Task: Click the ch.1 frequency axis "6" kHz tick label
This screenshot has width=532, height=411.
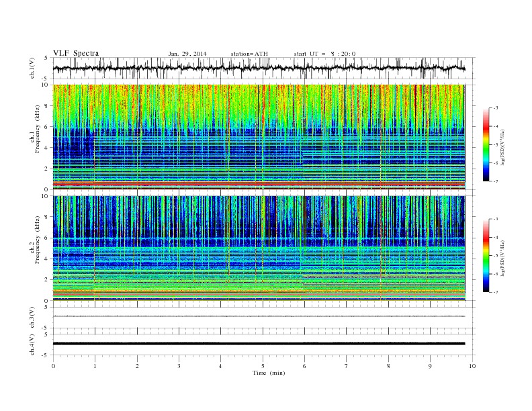Action: point(46,126)
